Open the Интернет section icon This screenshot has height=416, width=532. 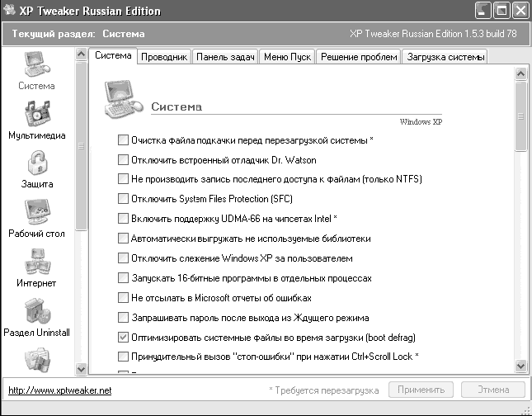tap(37, 262)
